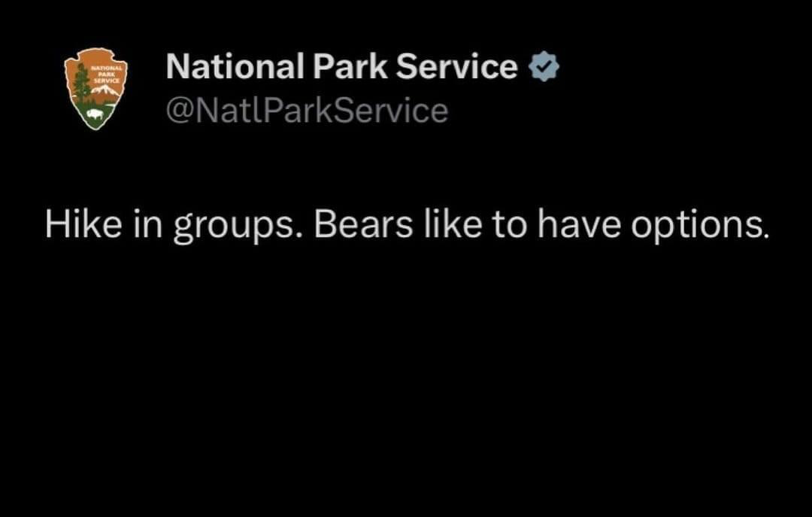Click the word 'options.' ending the tweet
Viewport: 812px width, 517px height.
pos(699,226)
